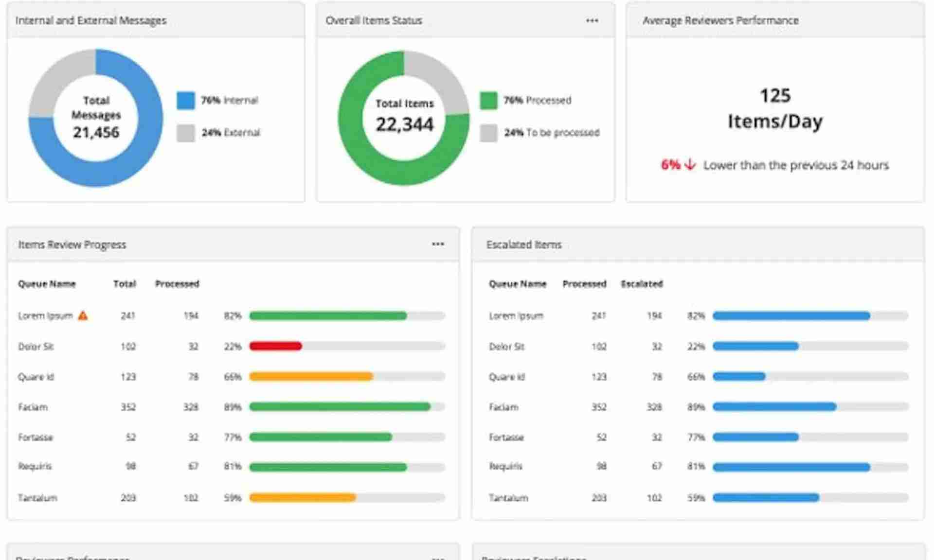Click the red down arrow icon
Viewport: 934px width, 560px height.
point(690,165)
